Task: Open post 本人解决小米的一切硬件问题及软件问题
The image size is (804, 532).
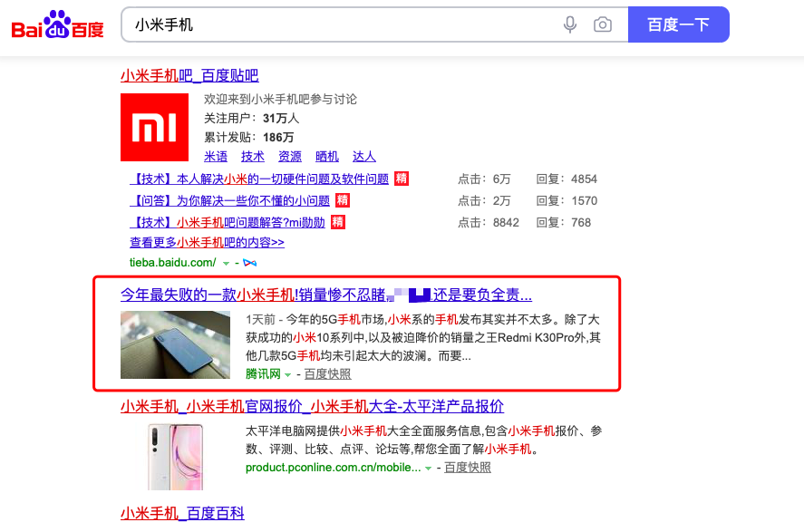Action: [x=259, y=179]
